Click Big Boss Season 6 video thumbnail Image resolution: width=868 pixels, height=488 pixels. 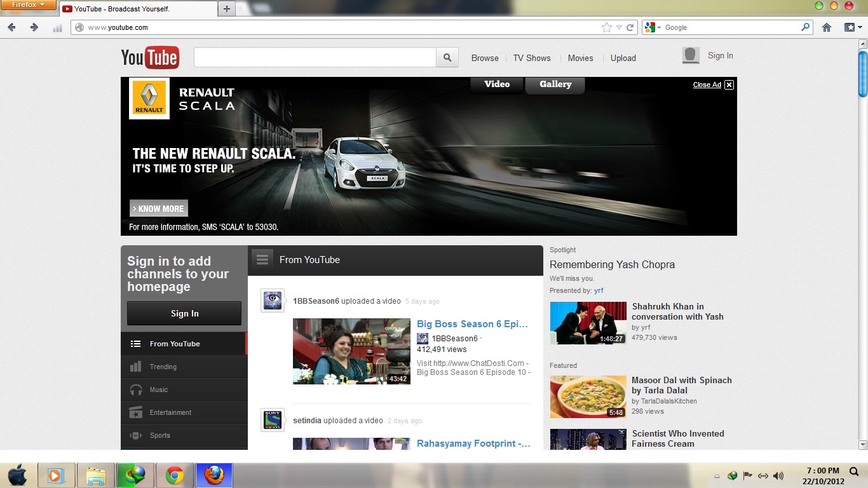pyautogui.click(x=351, y=351)
